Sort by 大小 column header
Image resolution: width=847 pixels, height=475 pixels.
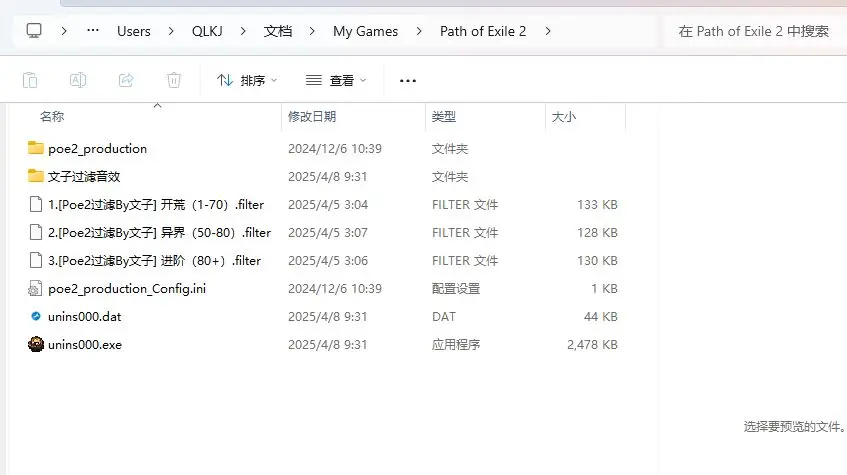coord(563,117)
